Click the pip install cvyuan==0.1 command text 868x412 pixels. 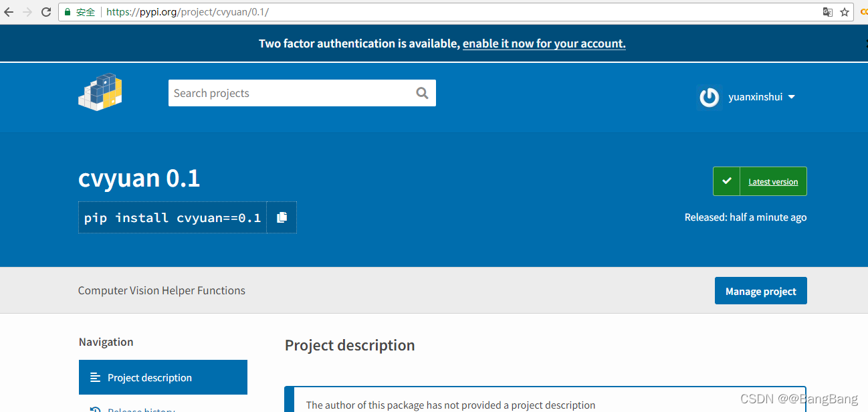pos(173,217)
